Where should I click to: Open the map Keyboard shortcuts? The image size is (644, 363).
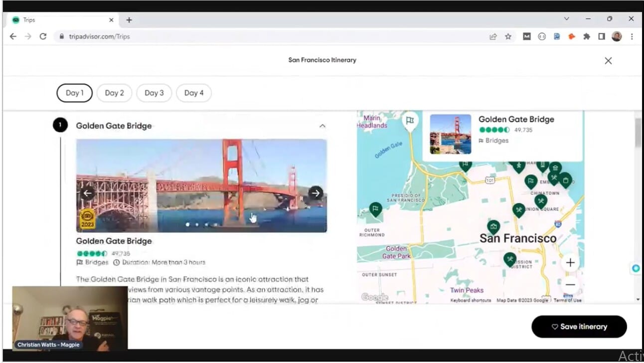point(471,300)
